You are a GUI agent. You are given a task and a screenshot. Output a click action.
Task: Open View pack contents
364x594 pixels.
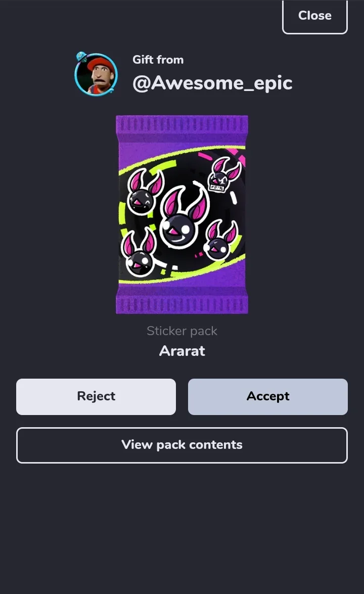182,445
